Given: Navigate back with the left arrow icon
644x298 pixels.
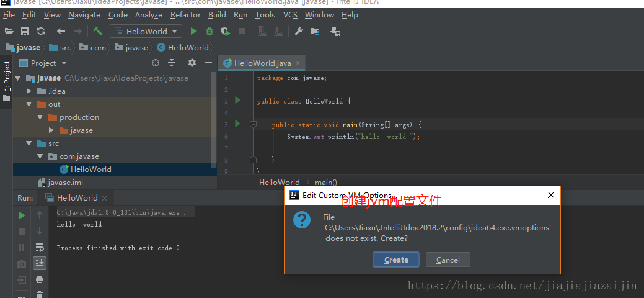Looking at the screenshot, I should tap(61, 31).
